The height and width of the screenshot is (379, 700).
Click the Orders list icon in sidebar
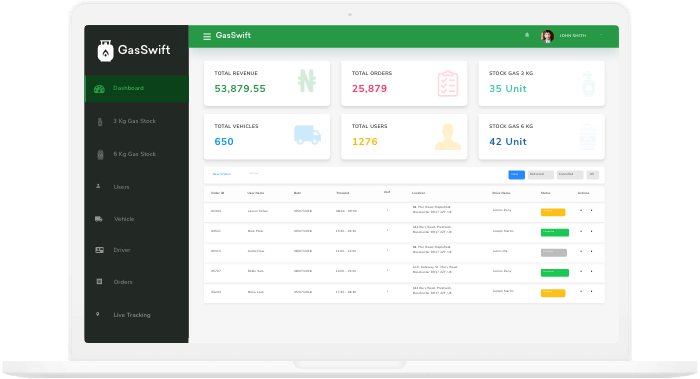pyautogui.click(x=99, y=281)
